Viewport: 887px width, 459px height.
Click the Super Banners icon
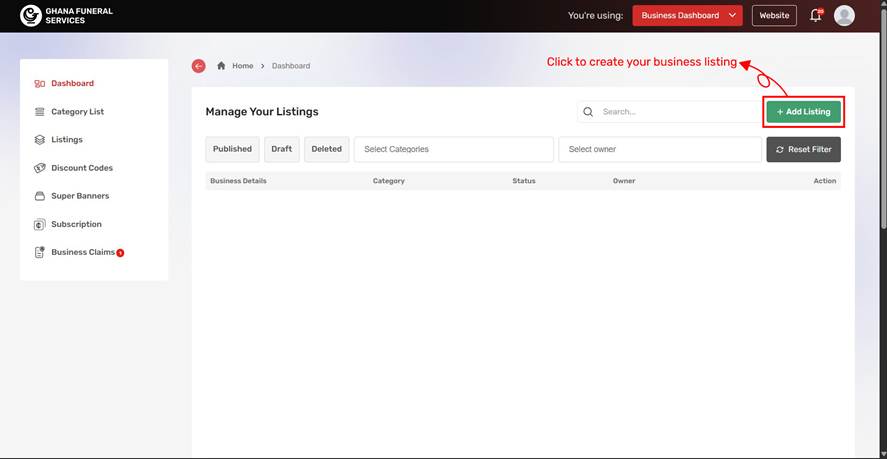[40, 196]
